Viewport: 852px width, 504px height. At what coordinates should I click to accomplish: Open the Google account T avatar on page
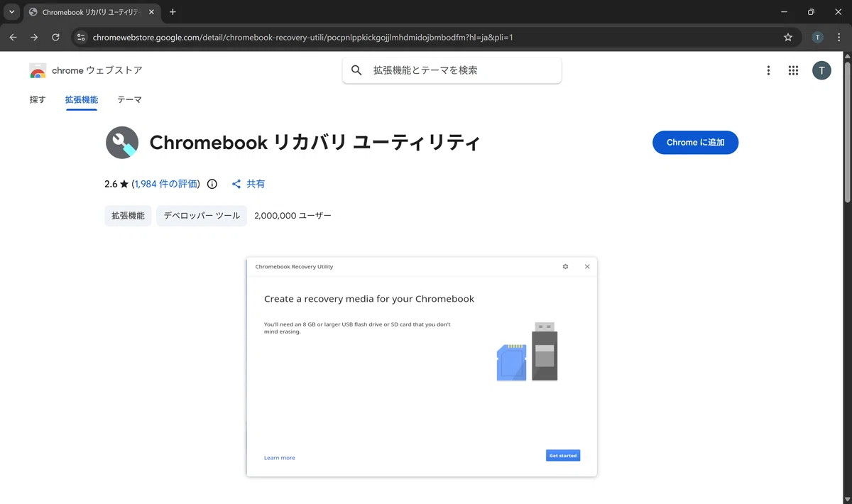821,70
